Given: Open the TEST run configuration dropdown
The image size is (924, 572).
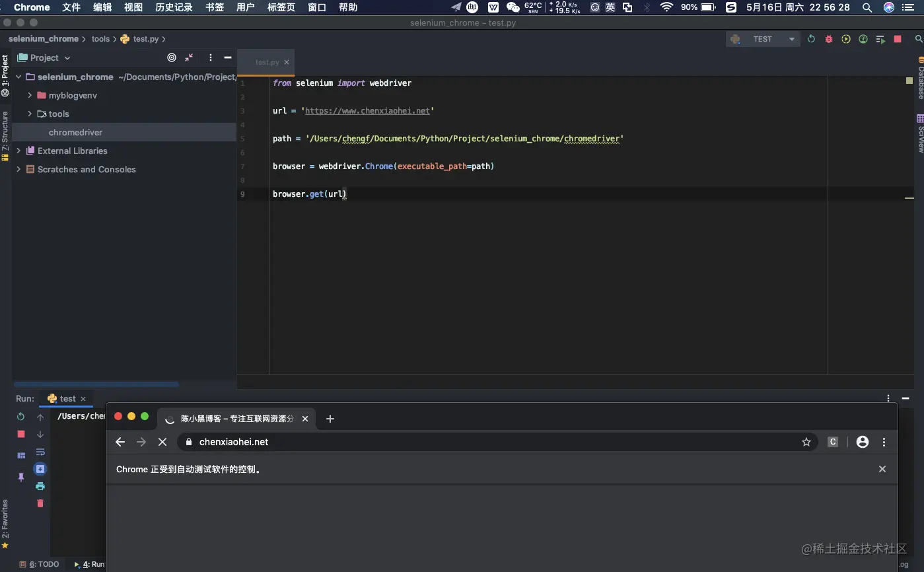Looking at the screenshot, I should pyautogui.click(x=763, y=39).
